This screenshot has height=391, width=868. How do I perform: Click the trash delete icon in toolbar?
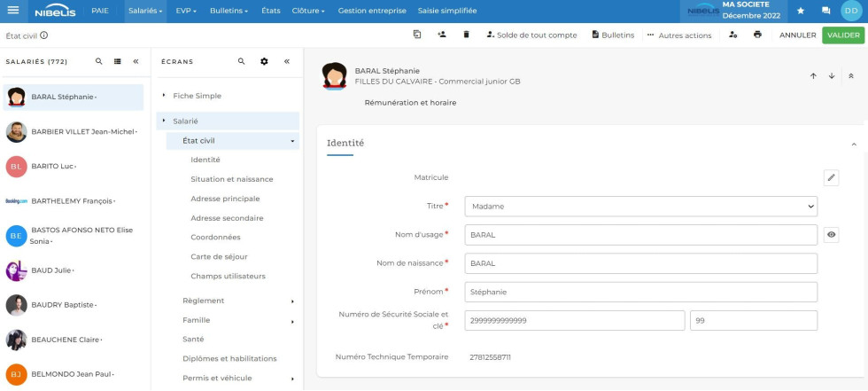467,35
